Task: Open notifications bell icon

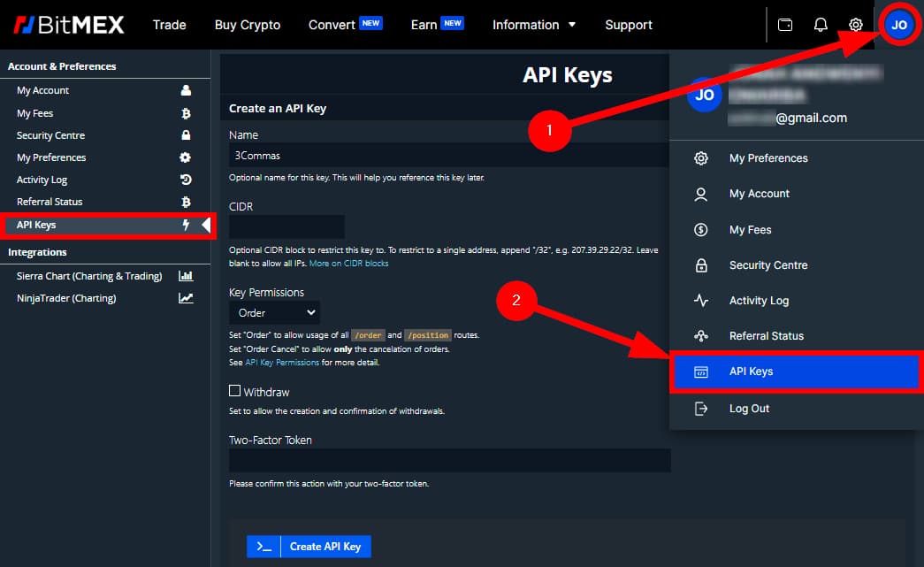Action: click(x=821, y=25)
